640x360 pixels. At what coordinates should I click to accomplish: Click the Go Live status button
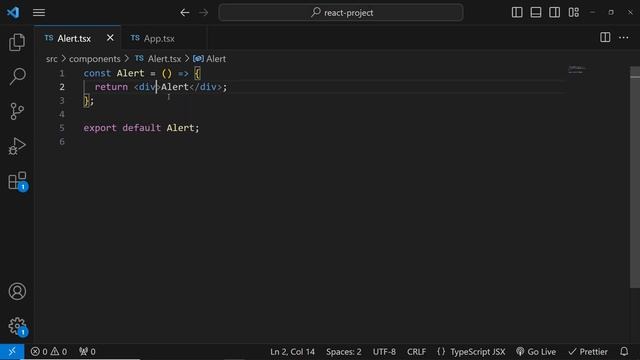point(536,351)
